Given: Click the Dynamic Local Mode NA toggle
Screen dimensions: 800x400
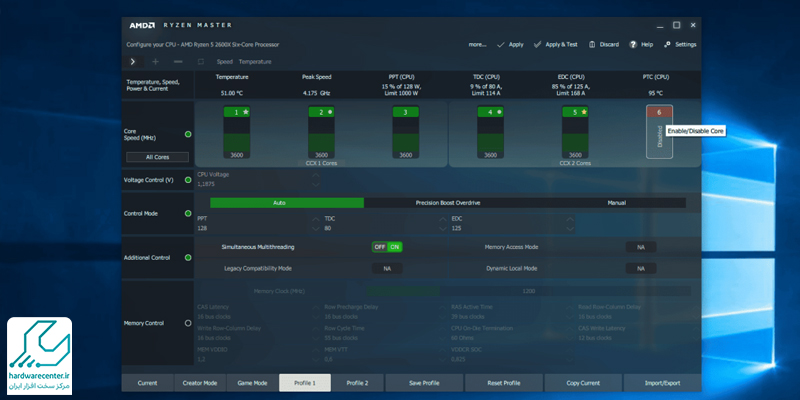Looking at the screenshot, I should (641, 268).
